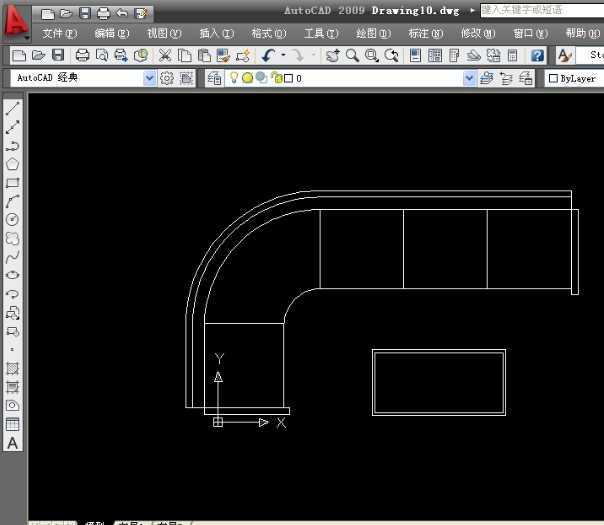Select the Revision Cloud tool
The width and height of the screenshot is (604, 525).
[x=12, y=238]
